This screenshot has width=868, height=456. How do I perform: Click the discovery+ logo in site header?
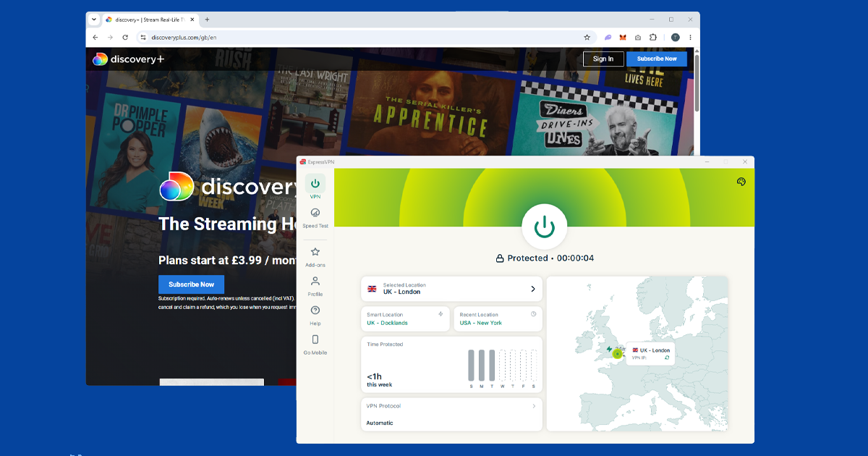tap(129, 59)
